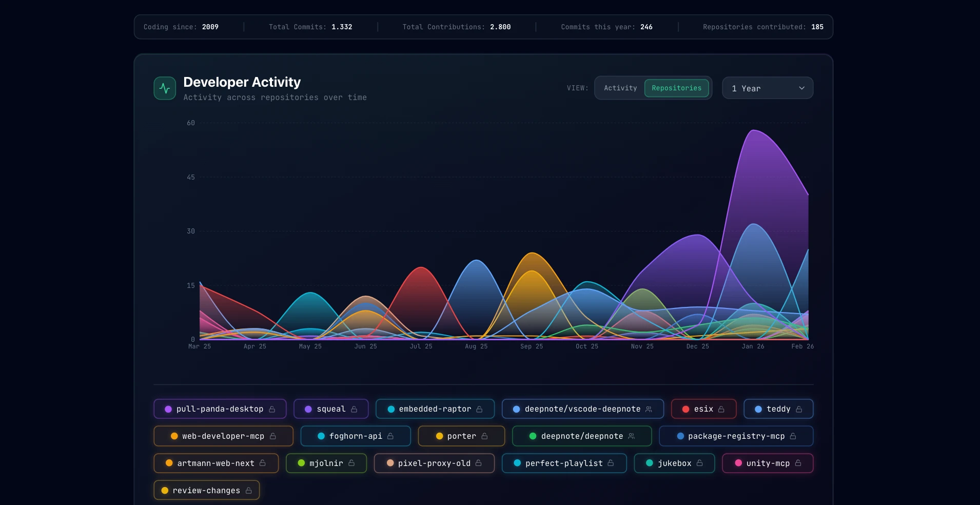Select the Repositories view tab

click(x=676, y=88)
